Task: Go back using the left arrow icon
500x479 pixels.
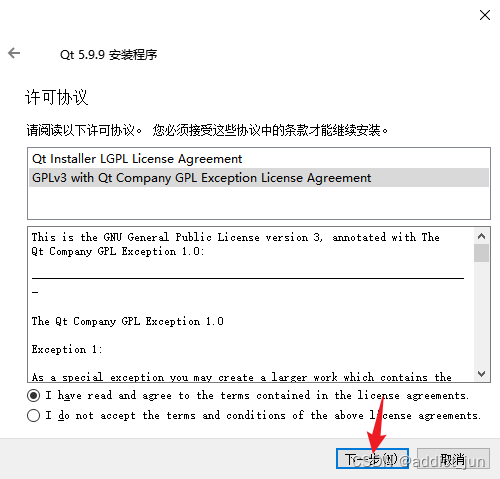Action: (14, 53)
